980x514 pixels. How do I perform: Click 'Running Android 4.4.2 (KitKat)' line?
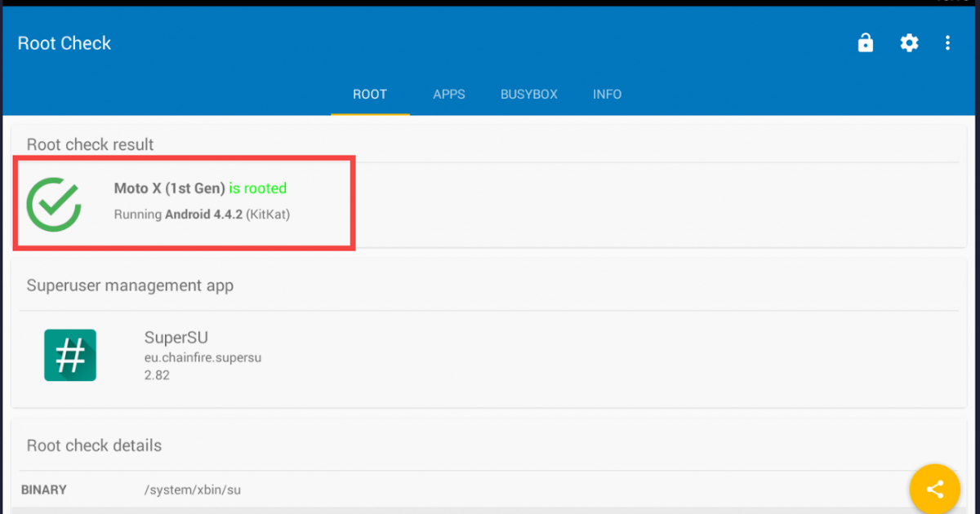202,215
